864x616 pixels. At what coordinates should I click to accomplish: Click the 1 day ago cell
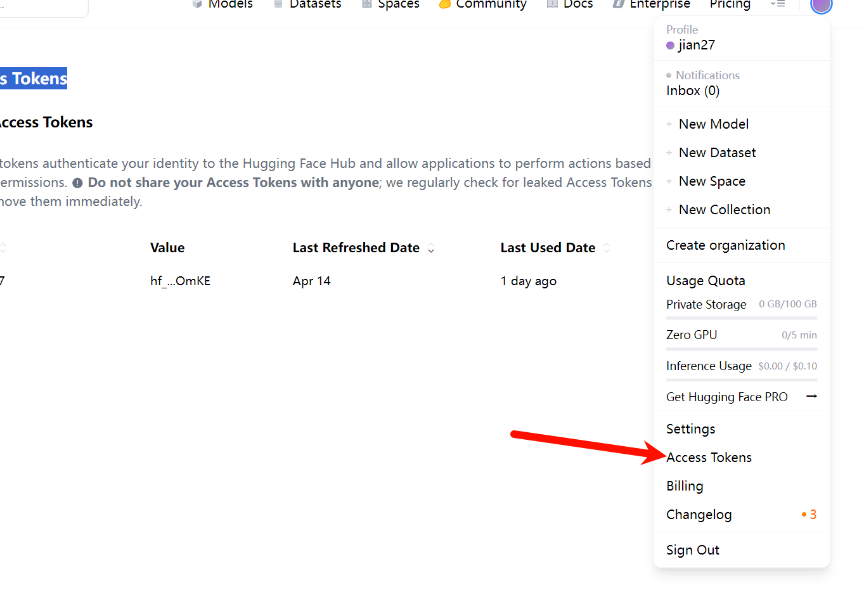click(529, 281)
